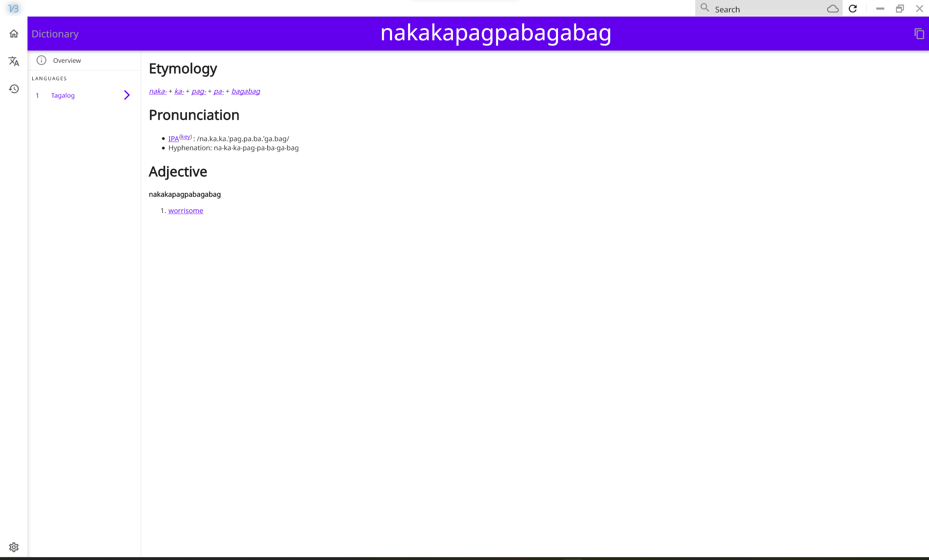Viewport: 929px width, 560px height.
Task: Click the refresh icon in title bar
Action: click(852, 9)
